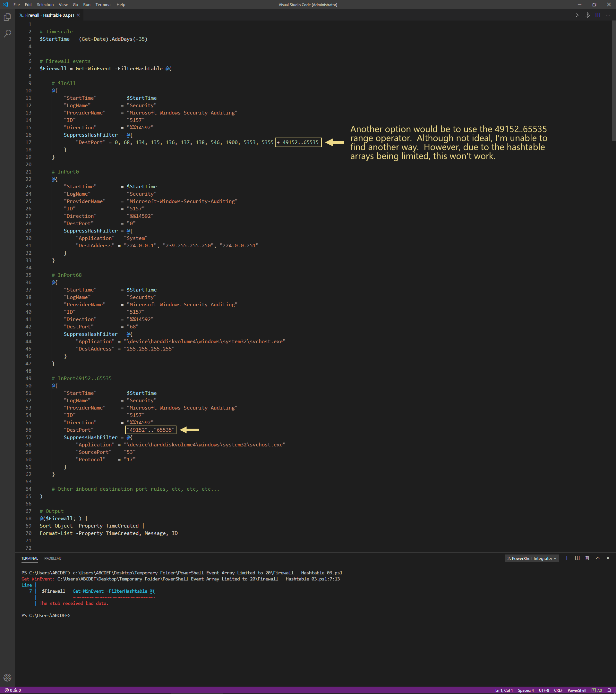Split the terminal pane
This screenshot has height=694, width=616.
click(577, 558)
